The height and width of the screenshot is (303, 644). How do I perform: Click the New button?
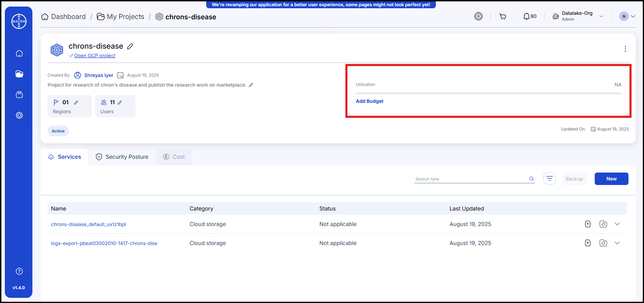pos(611,179)
